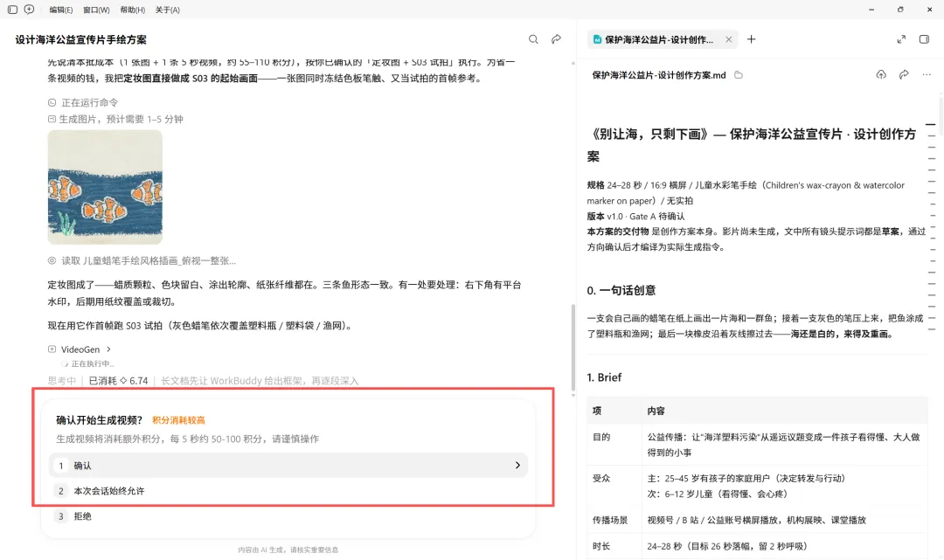This screenshot has width=944, height=560.
Task: Select option 3 拒绝
Action: (x=288, y=516)
